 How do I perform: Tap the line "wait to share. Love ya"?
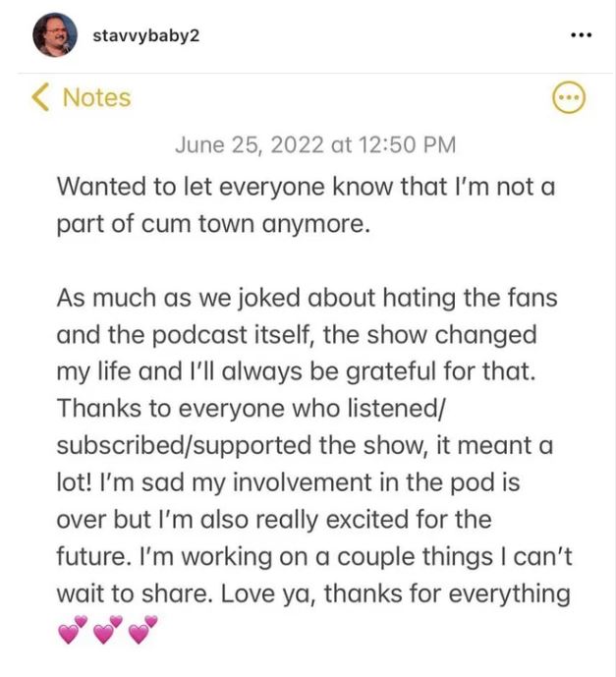(x=313, y=594)
